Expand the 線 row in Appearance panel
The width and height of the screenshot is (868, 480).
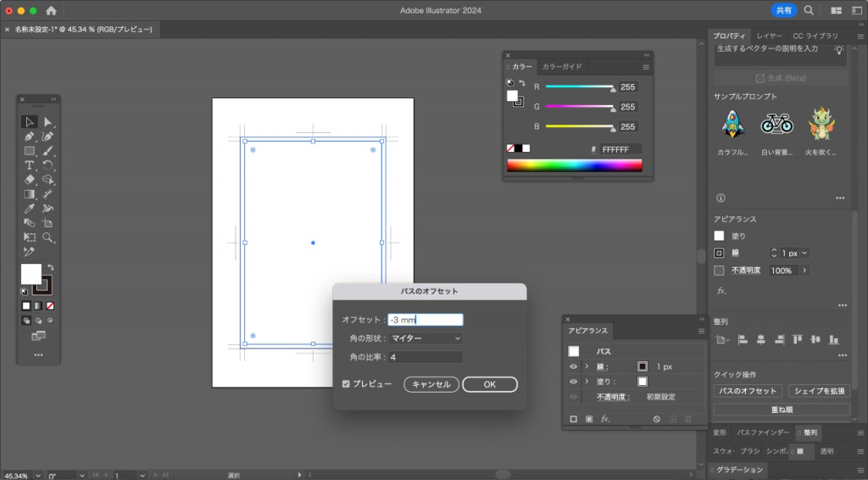coord(587,366)
